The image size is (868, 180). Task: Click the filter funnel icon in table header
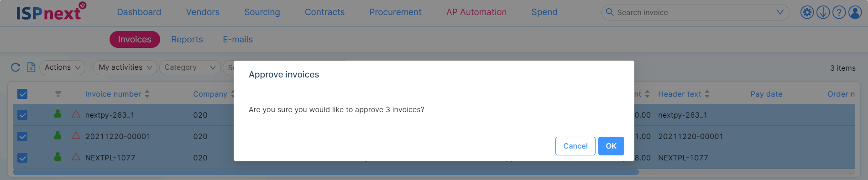pyautogui.click(x=58, y=94)
